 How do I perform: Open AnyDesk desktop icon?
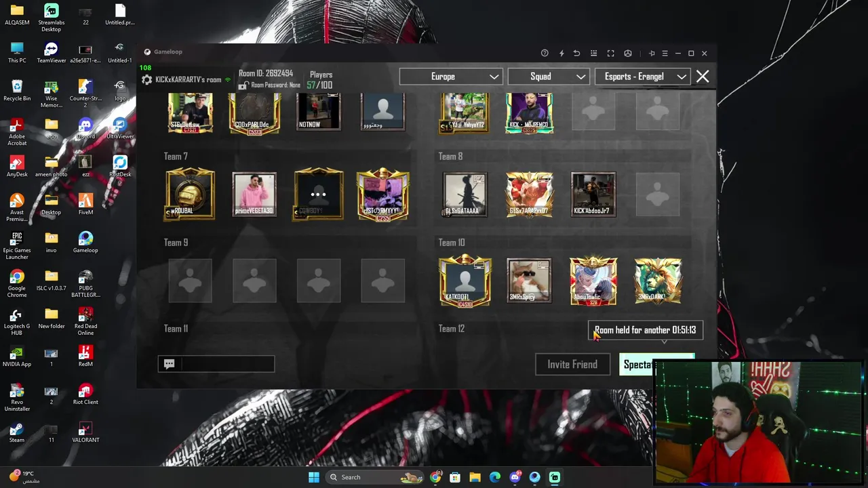point(17,167)
